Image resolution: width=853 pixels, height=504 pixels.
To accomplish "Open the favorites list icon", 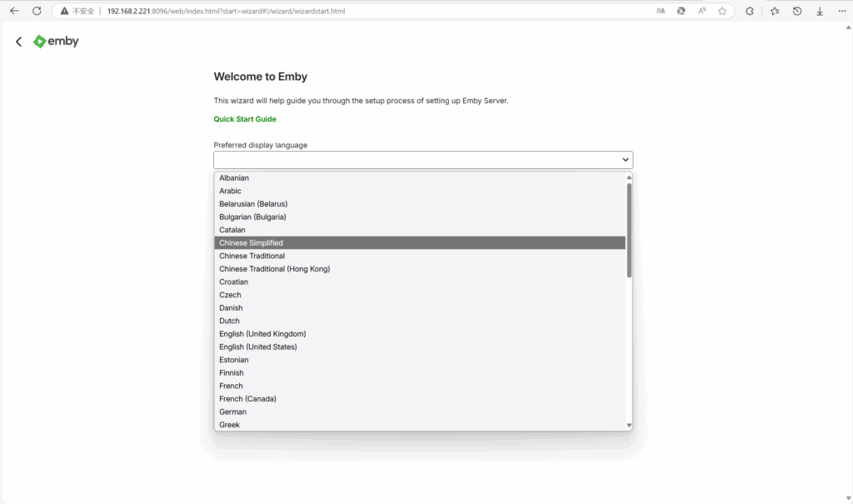I will 775,11.
